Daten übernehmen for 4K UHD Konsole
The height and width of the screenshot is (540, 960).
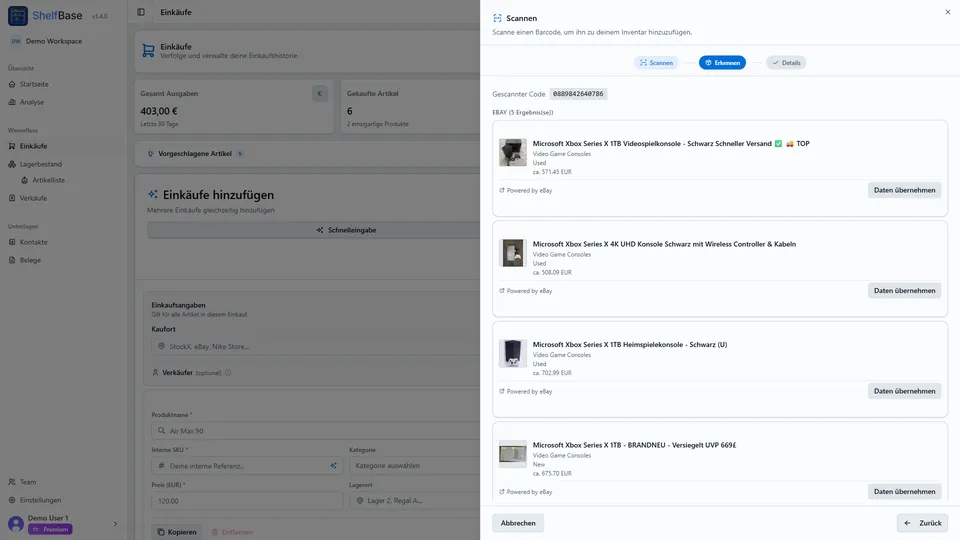pos(904,291)
